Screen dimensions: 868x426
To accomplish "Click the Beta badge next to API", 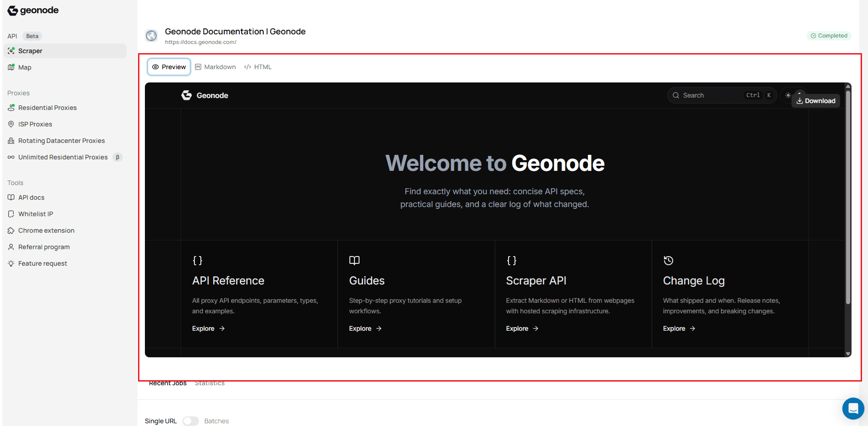I will 32,36.
